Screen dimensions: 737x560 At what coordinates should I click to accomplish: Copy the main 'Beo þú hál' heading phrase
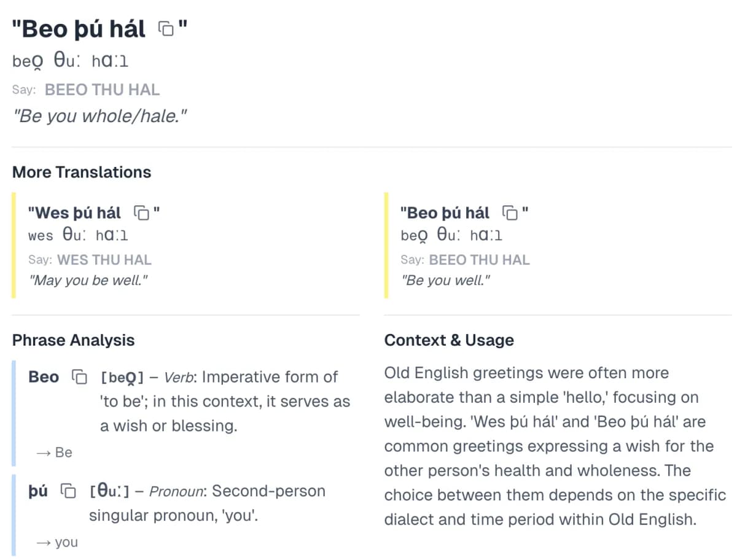tap(166, 28)
